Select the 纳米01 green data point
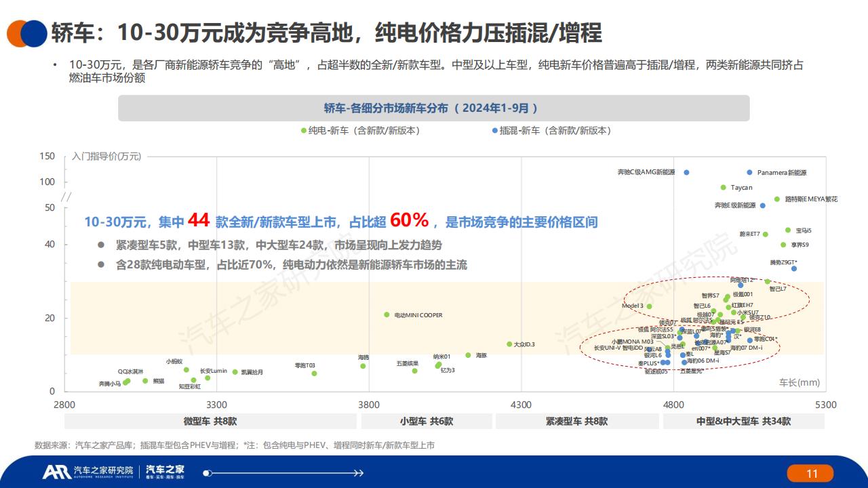Screen dimensions: 868x488 (x=439, y=365)
